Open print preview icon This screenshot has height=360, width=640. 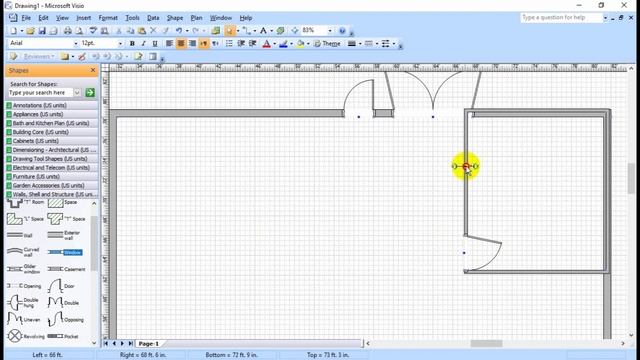pos(79,31)
